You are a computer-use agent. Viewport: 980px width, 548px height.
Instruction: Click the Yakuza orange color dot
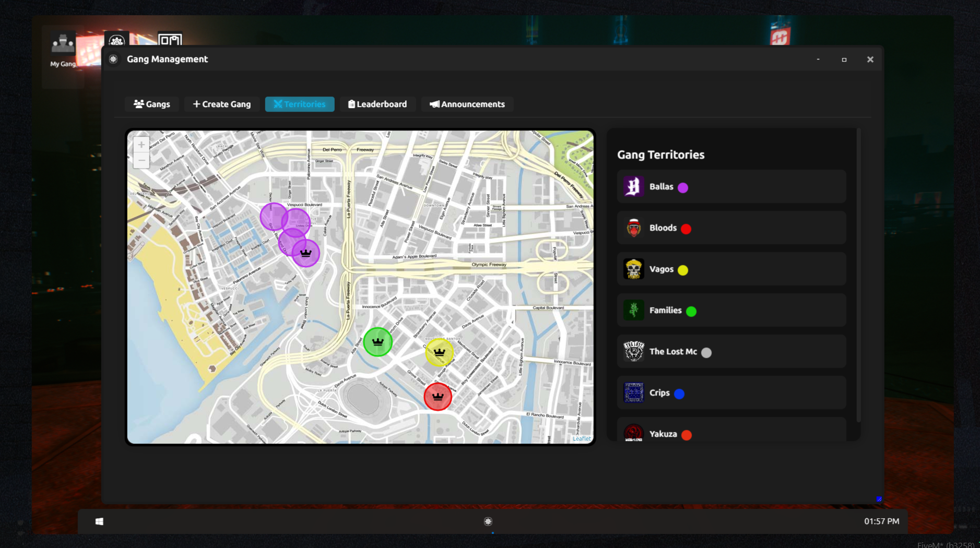pos(687,435)
